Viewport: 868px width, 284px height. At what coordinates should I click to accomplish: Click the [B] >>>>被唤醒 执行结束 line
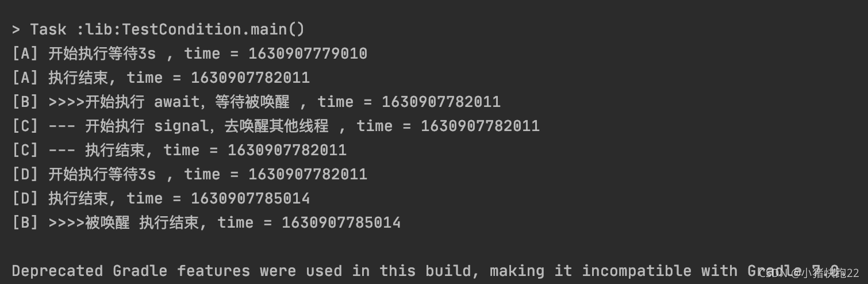206,222
